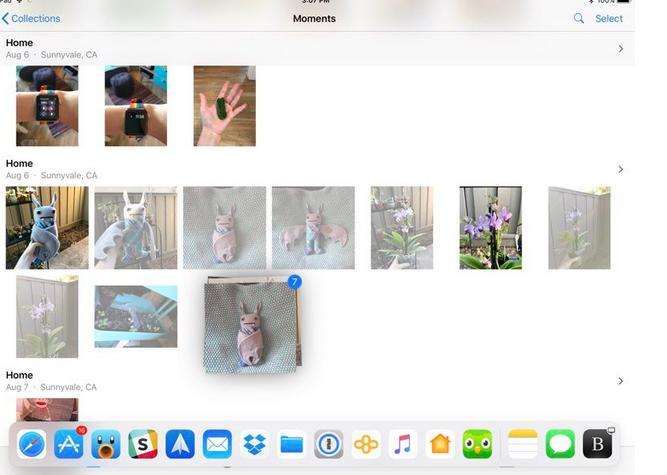Open faded orchid in pot photo
667x475 pixels.
[402, 228]
